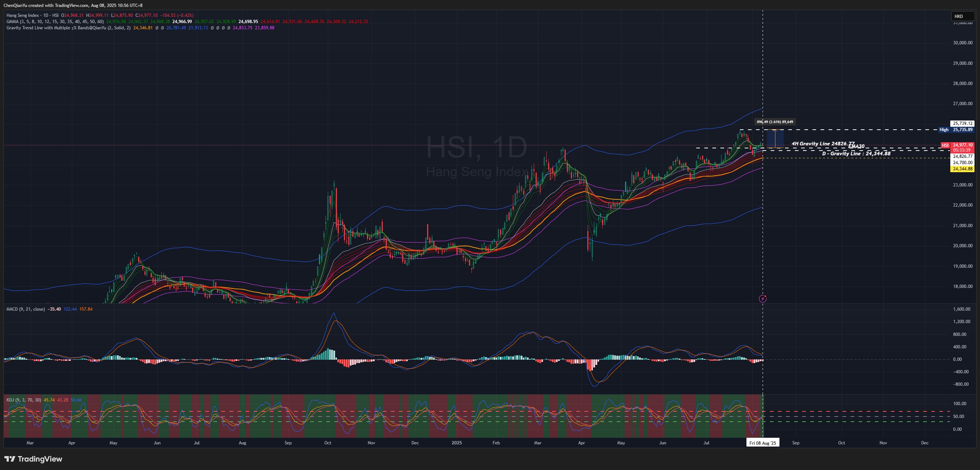
Task: Click the high value H24,999.11 in legend
Action: pyautogui.click(x=97, y=16)
